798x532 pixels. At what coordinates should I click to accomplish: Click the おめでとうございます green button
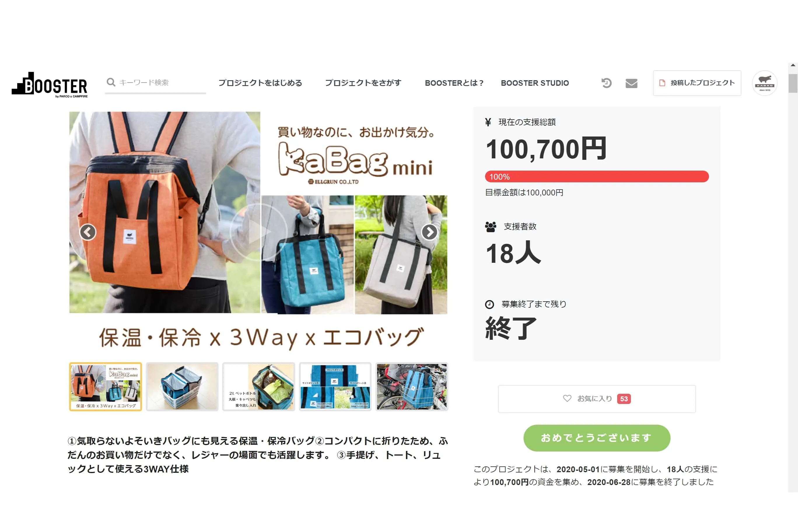tap(597, 438)
